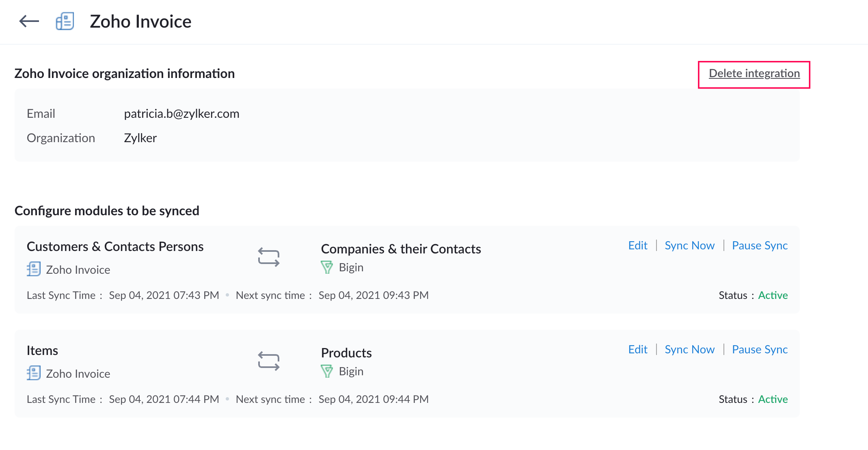868x450 pixels.
Task: Click the two-way sync arrows in Items row
Action: click(x=269, y=361)
